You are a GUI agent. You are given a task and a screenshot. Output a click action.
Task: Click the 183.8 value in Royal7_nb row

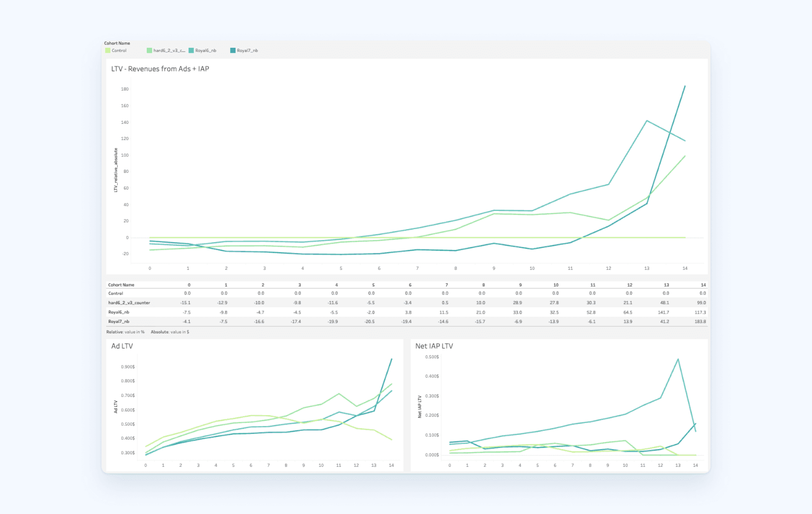700,322
